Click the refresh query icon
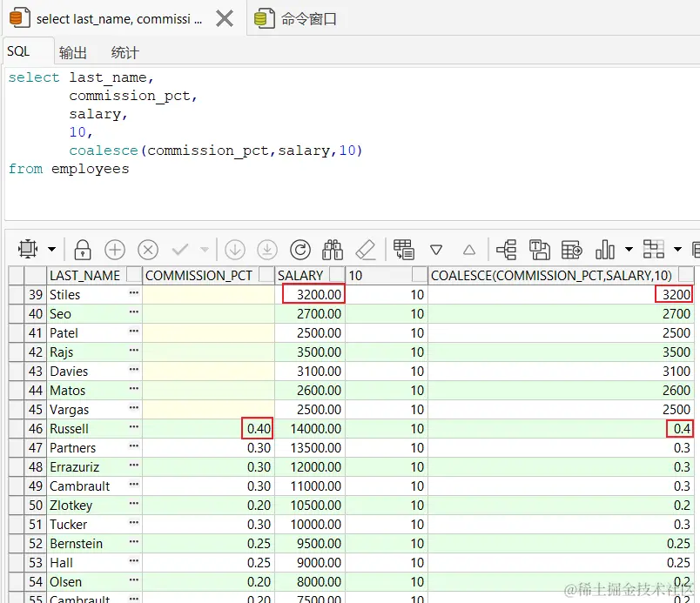The height and width of the screenshot is (603, 700). [300, 250]
